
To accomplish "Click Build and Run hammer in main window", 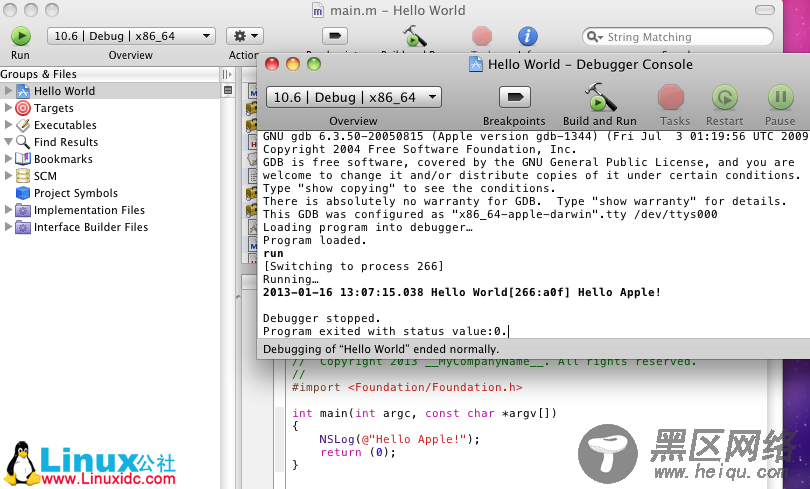I will click(x=414, y=36).
